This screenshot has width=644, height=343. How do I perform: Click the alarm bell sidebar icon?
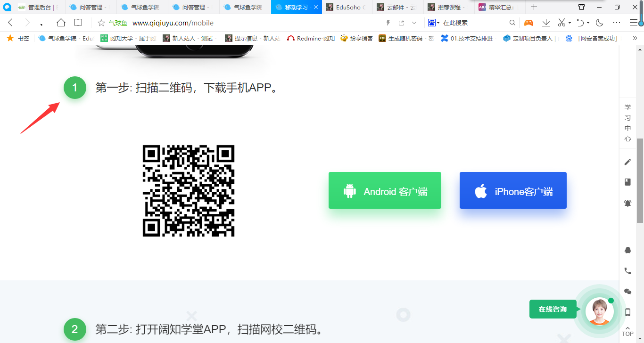click(x=627, y=203)
